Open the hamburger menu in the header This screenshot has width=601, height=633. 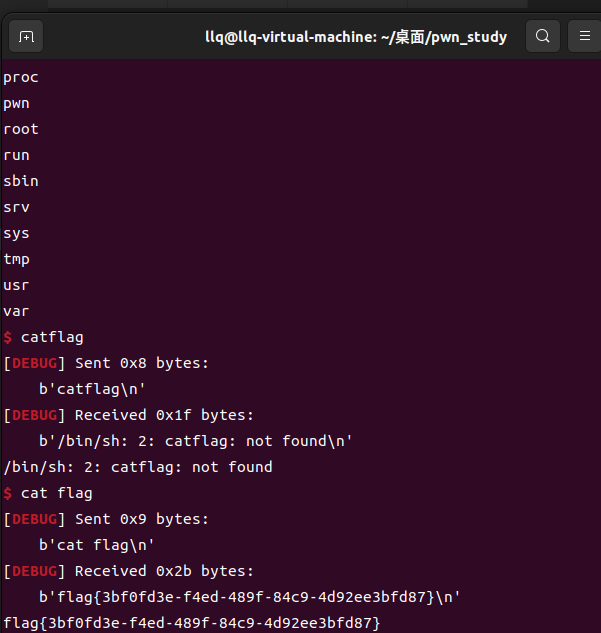(584, 36)
